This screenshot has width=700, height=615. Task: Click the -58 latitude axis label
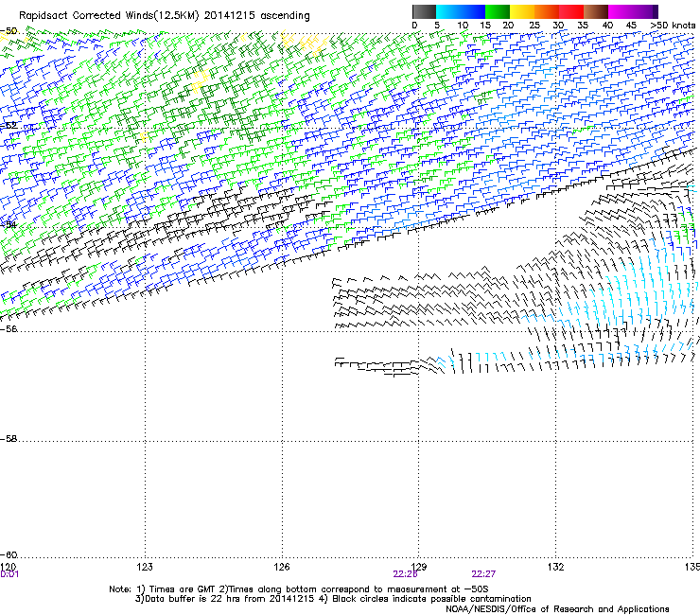pyautogui.click(x=9, y=439)
